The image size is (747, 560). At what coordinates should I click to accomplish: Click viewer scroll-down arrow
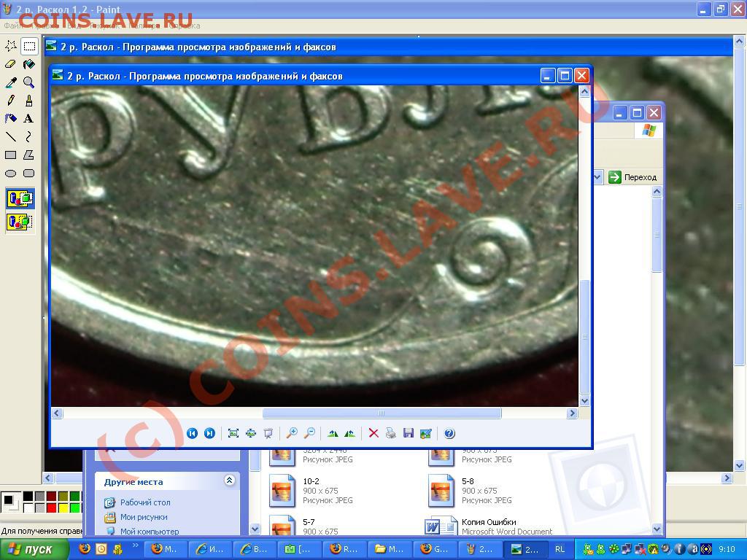[x=584, y=401]
